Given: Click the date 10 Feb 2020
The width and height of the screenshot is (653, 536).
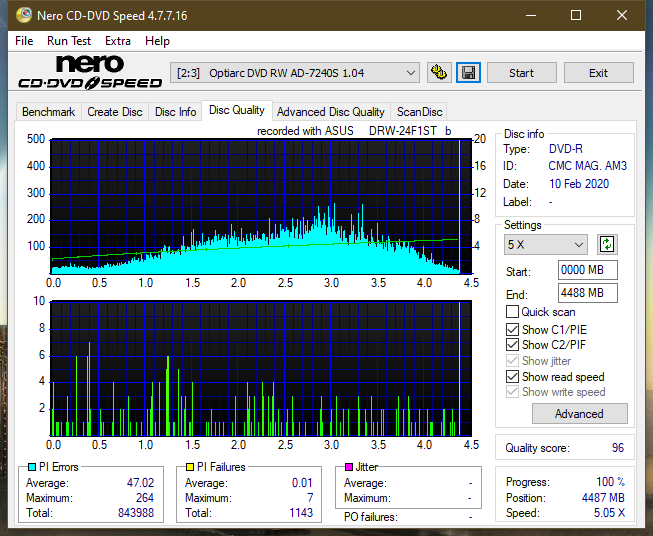Looking at the screenshot, I should coord(579,184).
